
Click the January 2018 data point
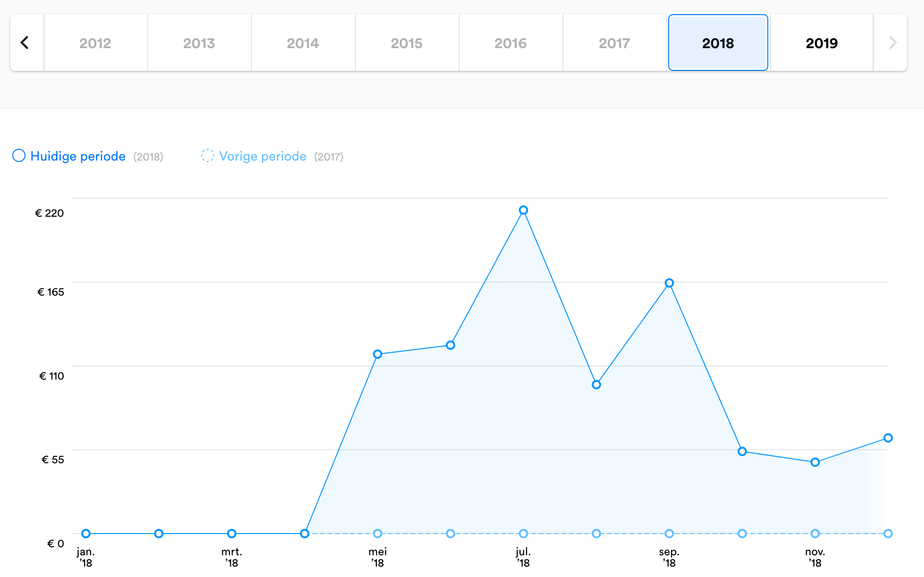click(86, 534)
